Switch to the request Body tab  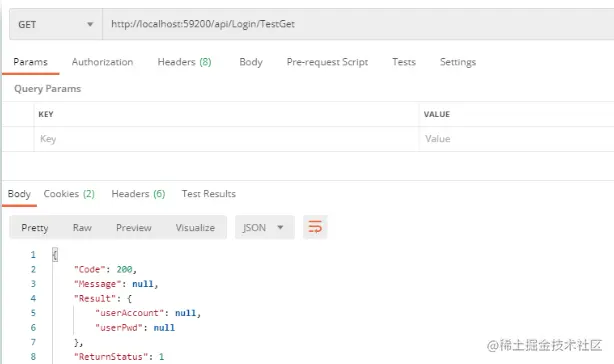click(251, 62)
